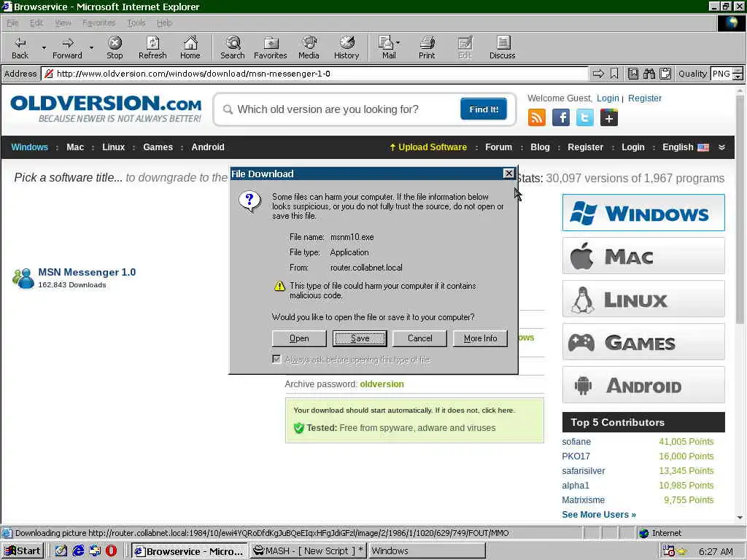The width and height of the screenshot is (747, 560).
Task: Open the MSN Messenger 1.0 link
Action: point(87,273)
